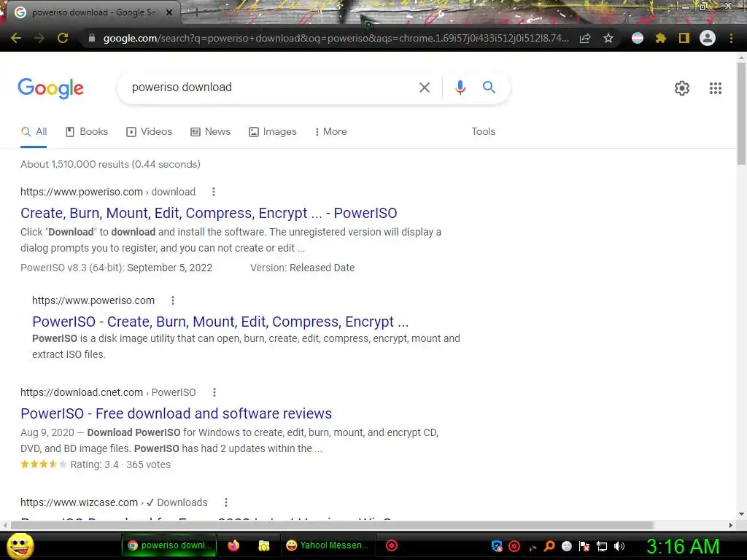
Task: Toggle the Chrome side panel
Action: tap(684, 38)
